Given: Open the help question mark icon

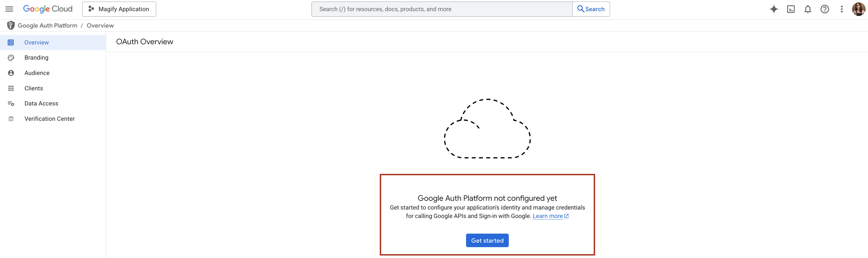Looking at the screenshot, I should click(x=825, y=9).
